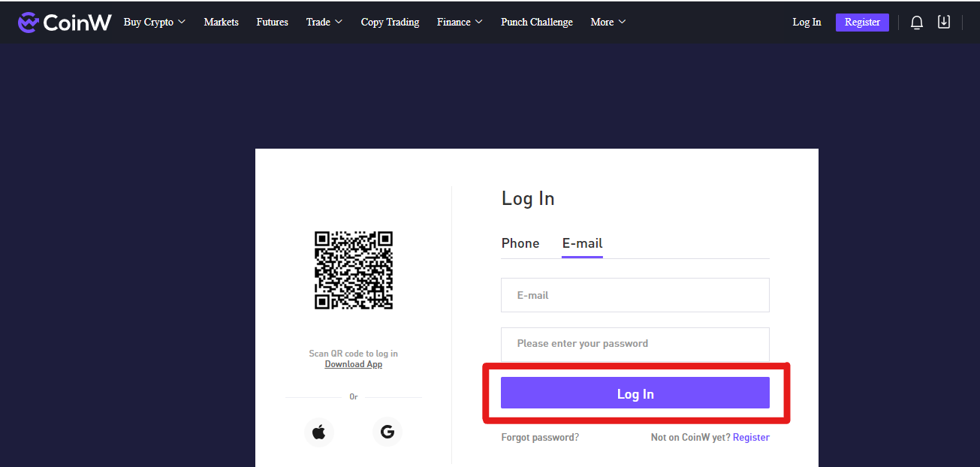Image resolution: width=980 pixels, height=467 pixels.
Task: Sign in with the Apple icon
Action: [x=319, y=432]
